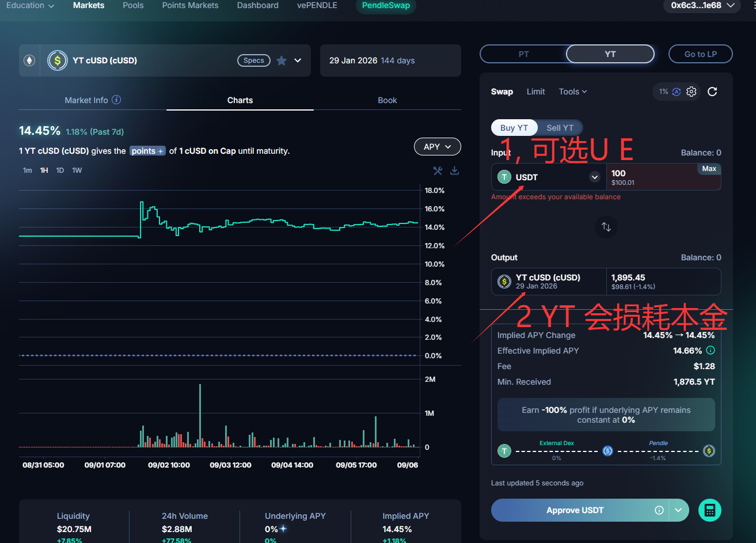The height and width of the screenshot is (543, 756).
Task: Open the APY chart type dropdown
Action: (437, 147)
